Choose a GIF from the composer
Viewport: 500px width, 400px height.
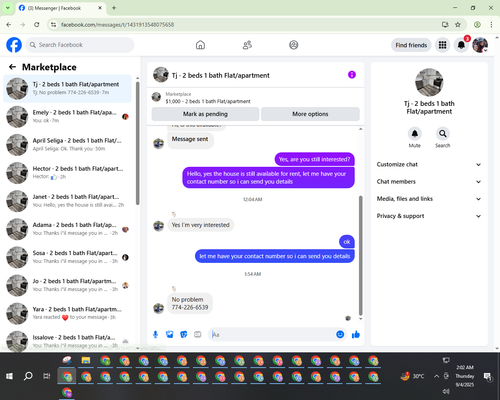pos(198,334)
